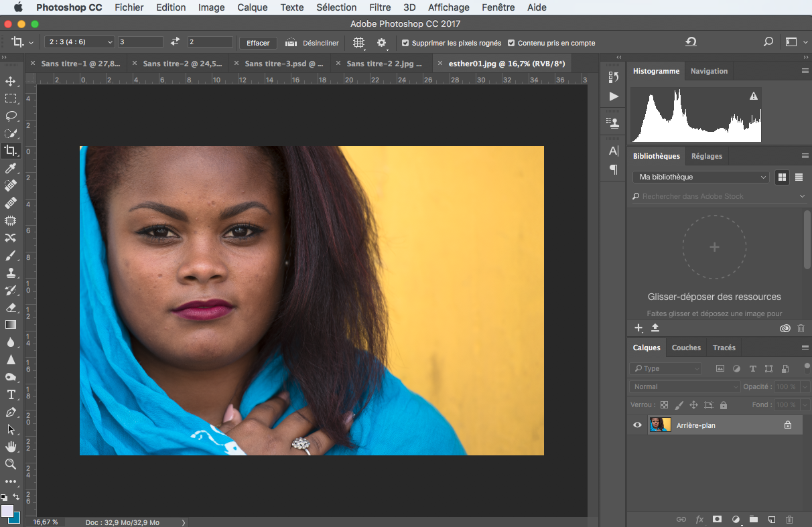Swap crop width and height values
Viewport: 812px width, 527px height.
[175, 42]
